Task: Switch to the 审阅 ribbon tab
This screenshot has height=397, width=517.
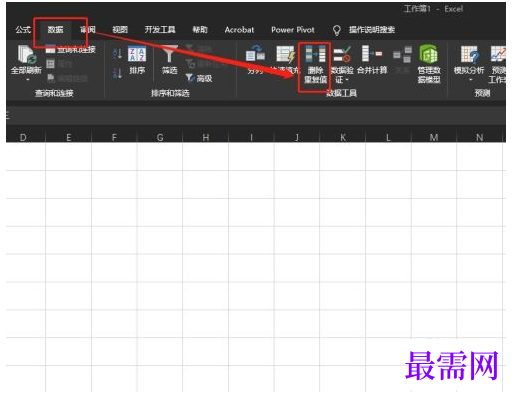Action: click(x=88, y=30)
